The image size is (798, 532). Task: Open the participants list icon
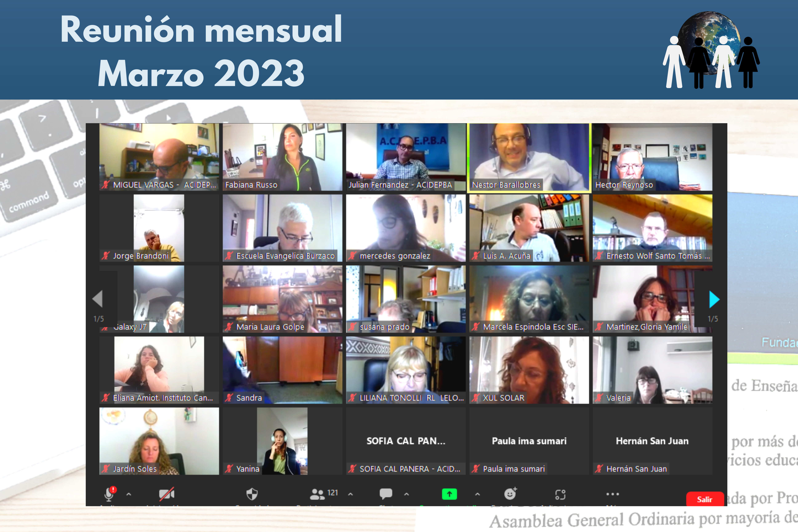point(317,494)
